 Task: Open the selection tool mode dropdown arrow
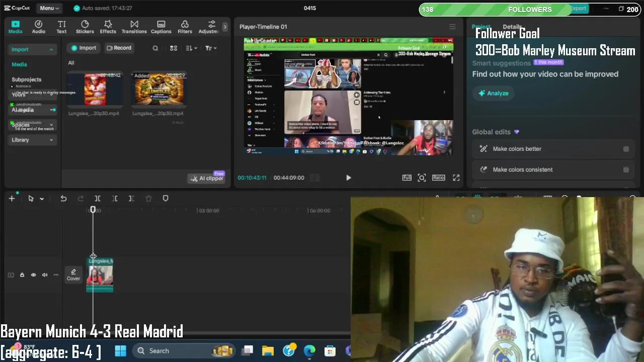tap(42, 199)
